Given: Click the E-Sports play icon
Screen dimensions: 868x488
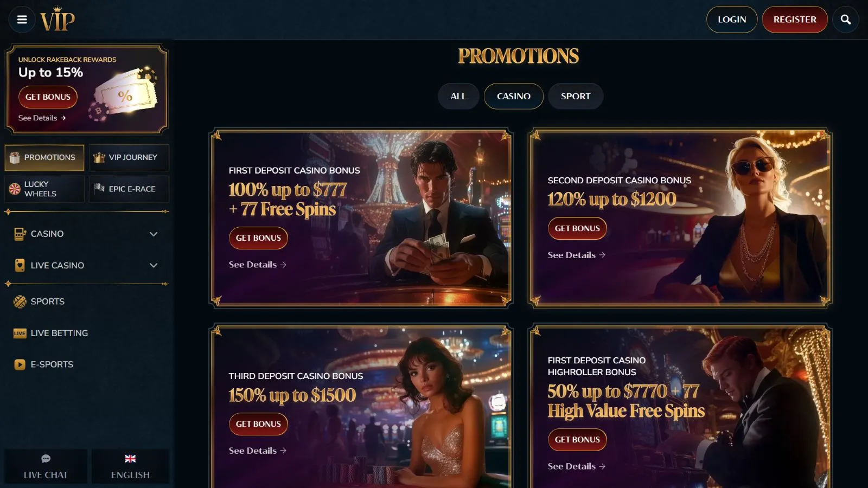Looking at the screenshot, I should coord(20,364).
